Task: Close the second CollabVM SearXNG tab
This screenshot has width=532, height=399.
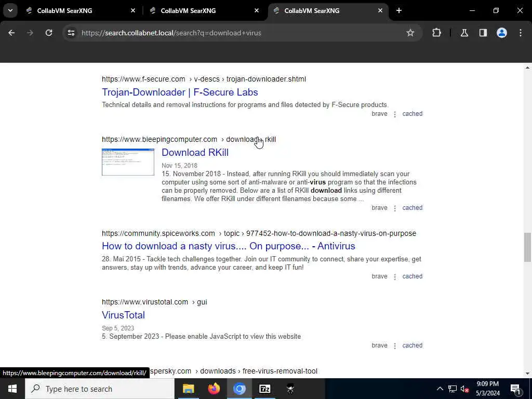Action: pos(257,10)
